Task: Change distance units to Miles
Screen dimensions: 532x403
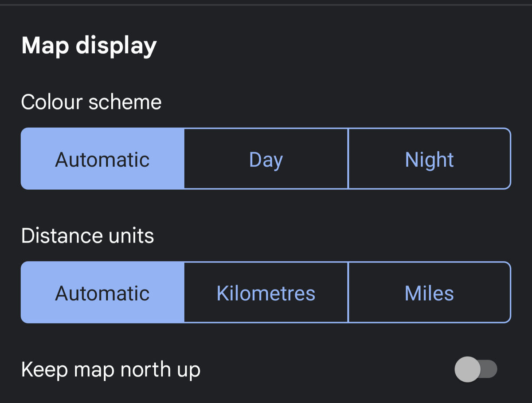Action: coord(429,292)
